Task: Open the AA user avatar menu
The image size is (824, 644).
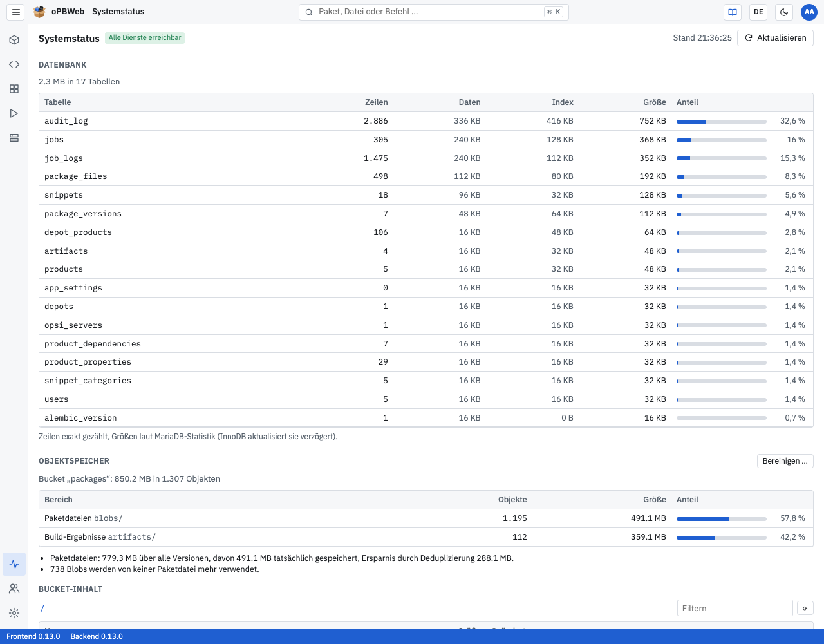Action: pyautogui.click(x=809, y=12)
